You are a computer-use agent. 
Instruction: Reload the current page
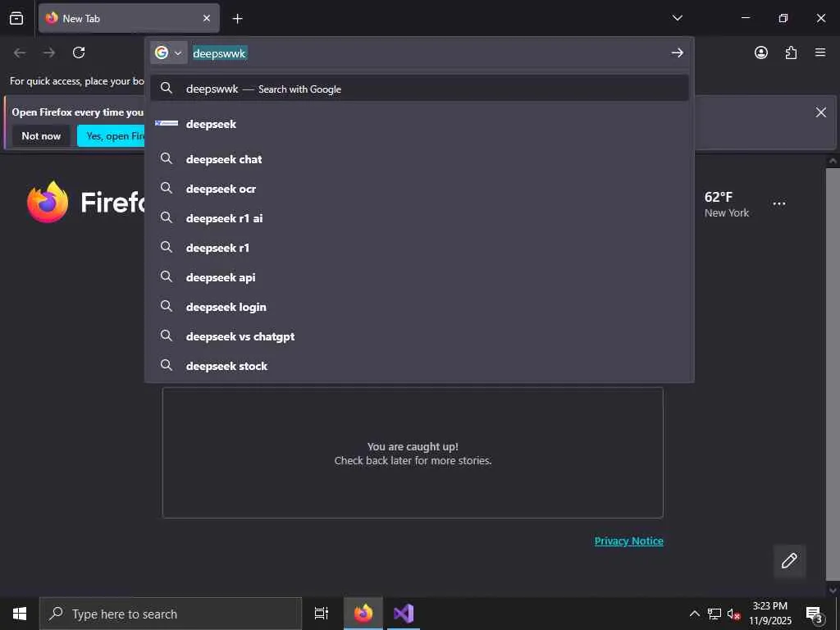click(x=79, y=52)
